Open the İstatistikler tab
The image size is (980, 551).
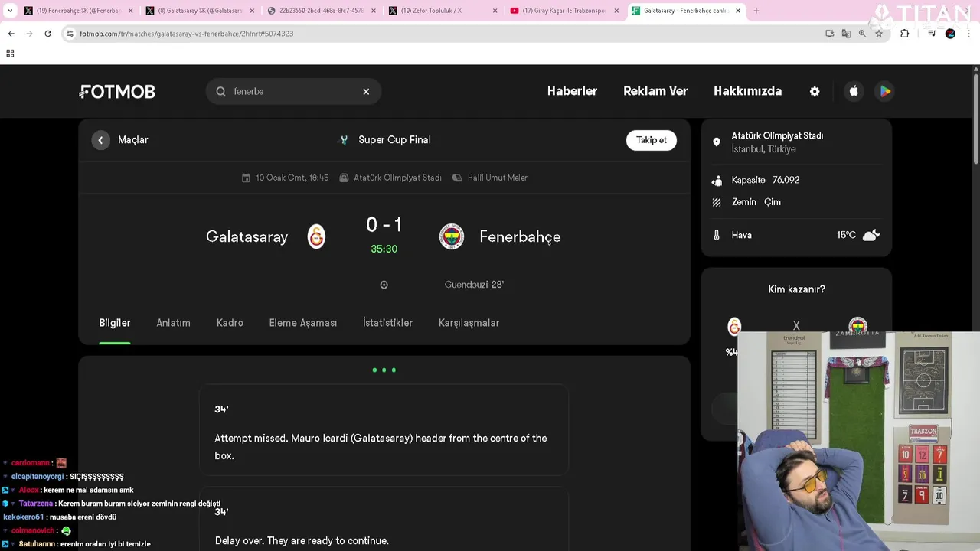tap(387, 323)
